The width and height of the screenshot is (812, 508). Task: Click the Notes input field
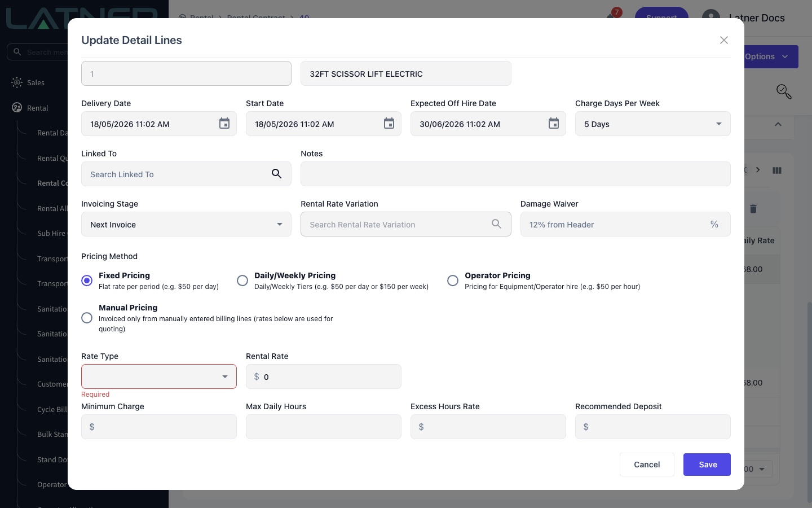click(515, 174)
